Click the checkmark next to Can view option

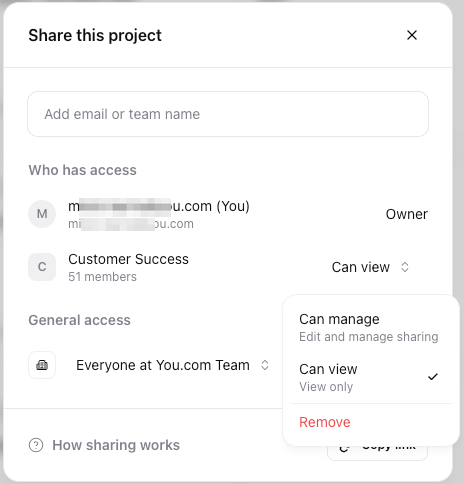click(433, 377)
